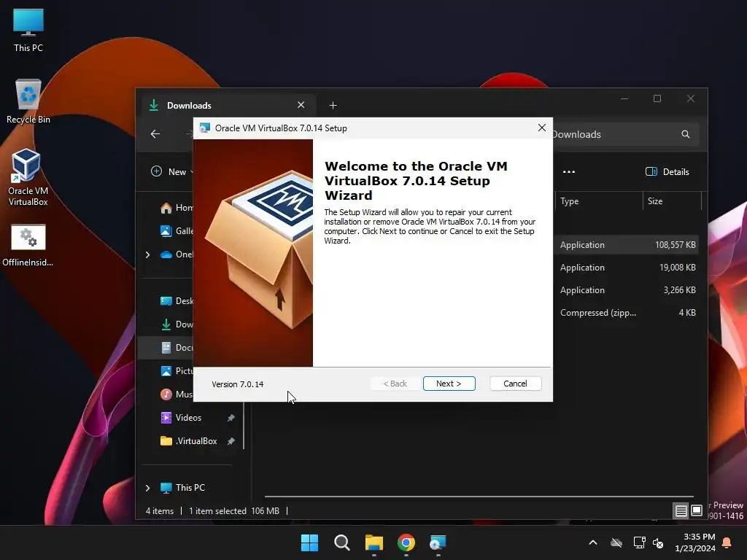Screen dimensions: 747x560
Task: Expand the OneDrive node in sidebar
Action: [147, 254]
